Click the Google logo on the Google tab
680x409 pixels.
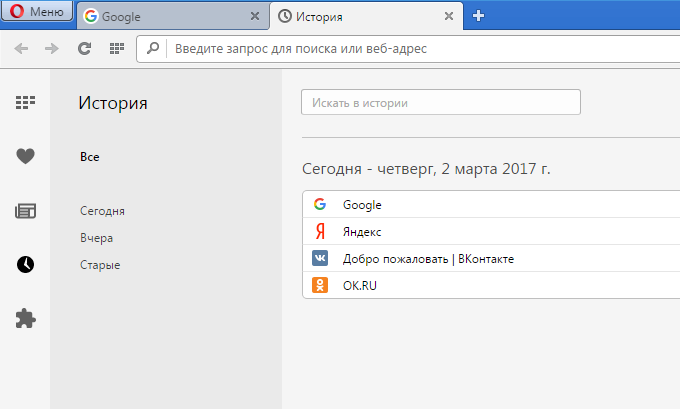coord(91,16)
